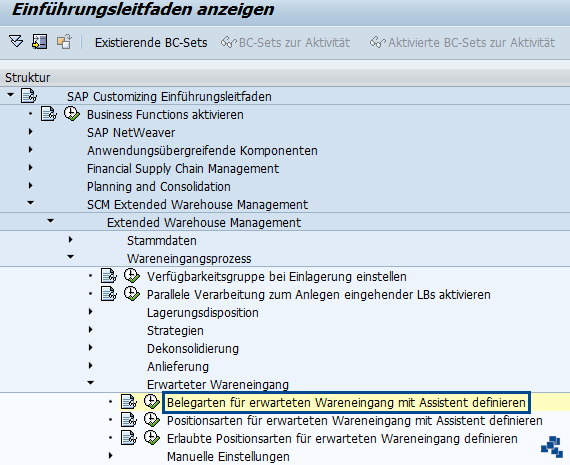Click the where-used position toolbar icon
The height and width of the screenshot is (465, 570).
pyautogui.click(x=40, y=41)
